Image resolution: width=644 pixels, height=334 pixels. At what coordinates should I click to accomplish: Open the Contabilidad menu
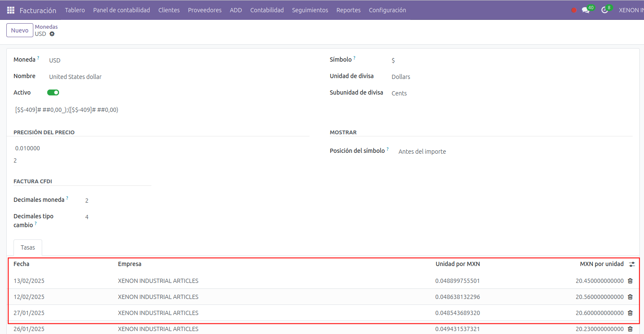267,10
